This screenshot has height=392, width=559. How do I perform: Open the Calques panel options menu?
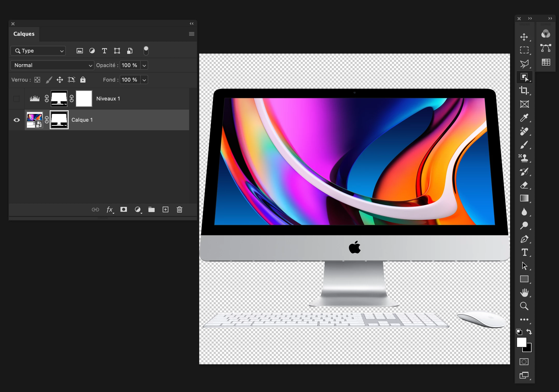(191, 34)
